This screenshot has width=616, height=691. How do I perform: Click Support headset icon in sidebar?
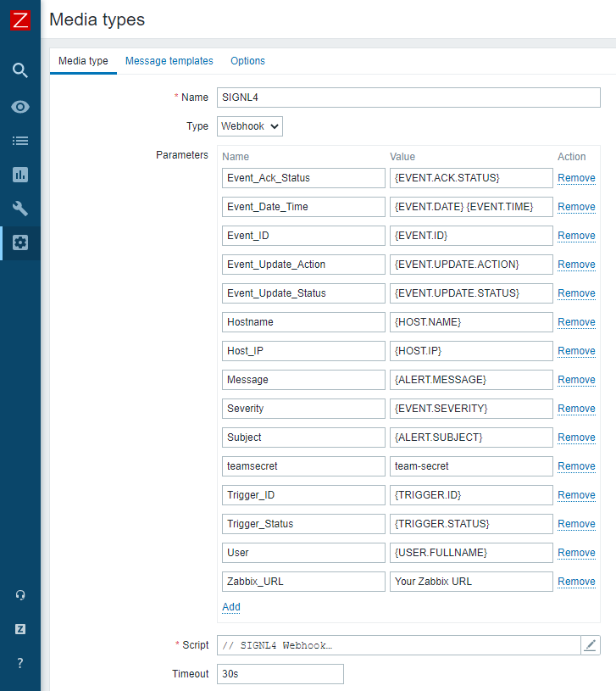point(20,595)
